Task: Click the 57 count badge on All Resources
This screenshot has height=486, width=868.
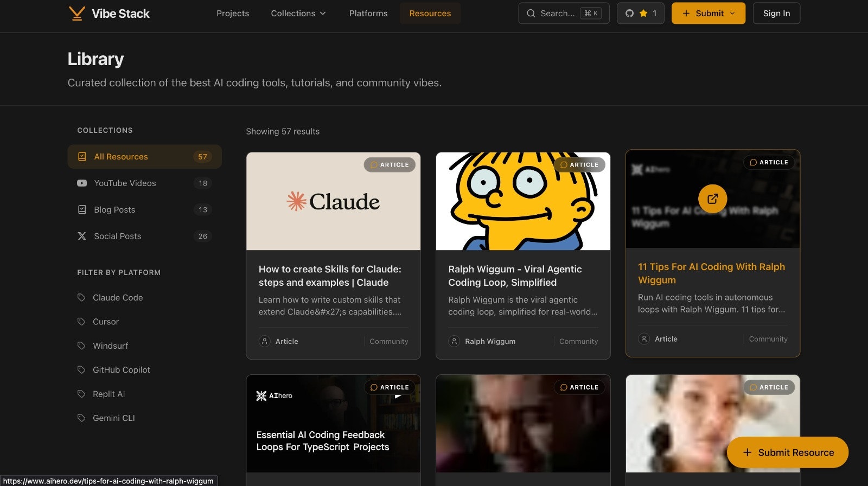Action: coord(202,157)
